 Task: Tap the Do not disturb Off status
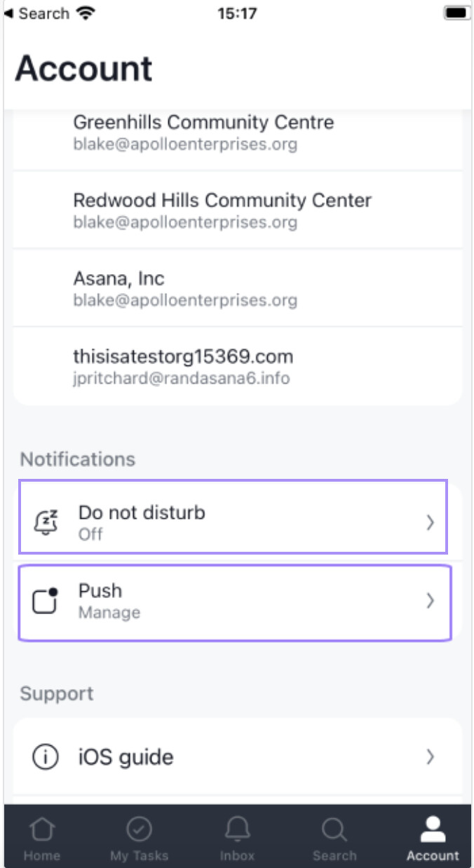coord(90,534)
